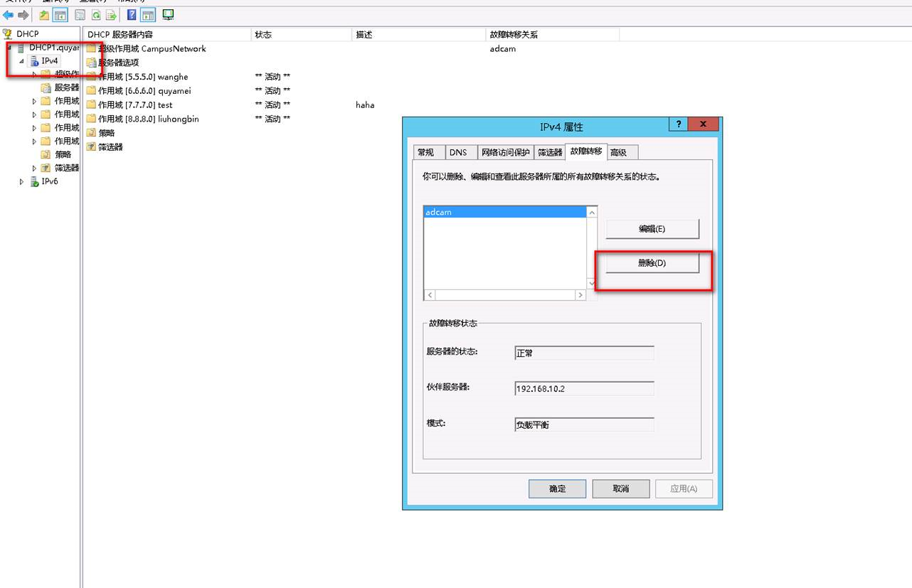Screen dimensions: 912x588
Task: Switch to the 高级 tab
Action: click(618, 152)
